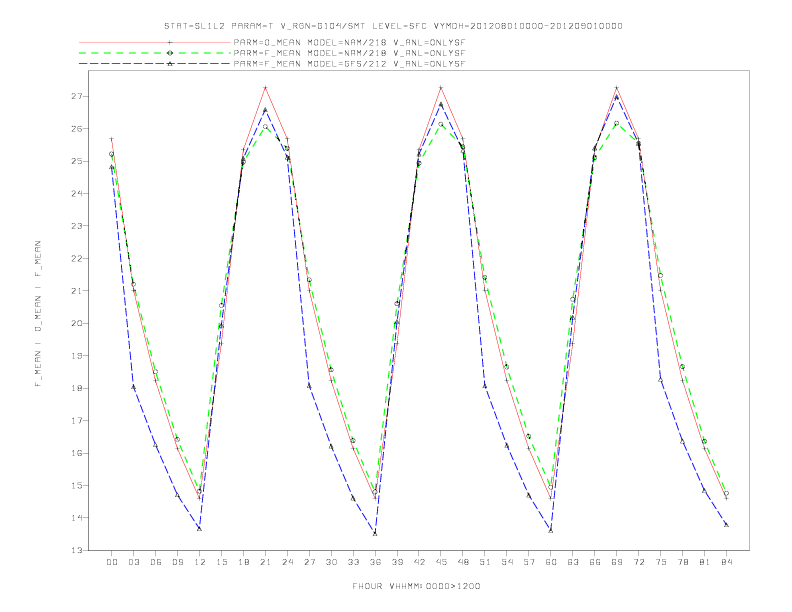Select legend entry PARM=F_MEAN MODEL=GFS/212

click(349, 64)
